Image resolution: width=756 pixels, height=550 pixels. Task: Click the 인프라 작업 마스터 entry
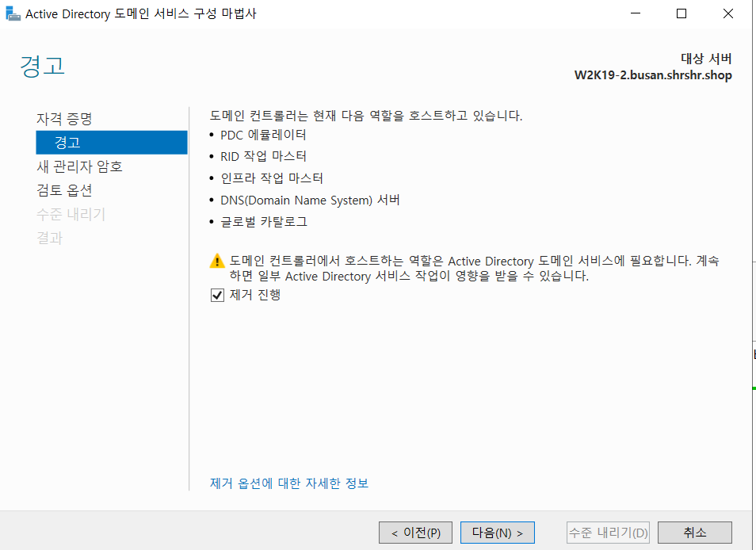click(x=272, y=178)
